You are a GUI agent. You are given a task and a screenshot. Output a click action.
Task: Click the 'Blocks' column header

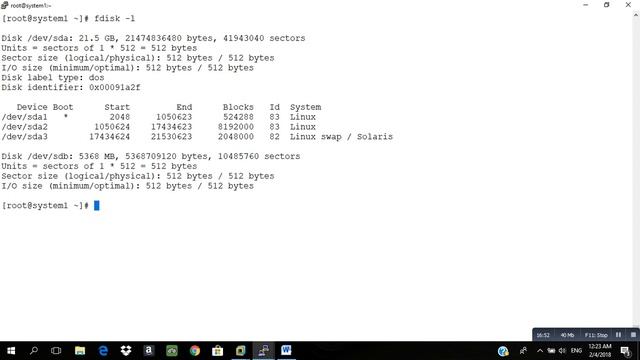coord(238,107)
